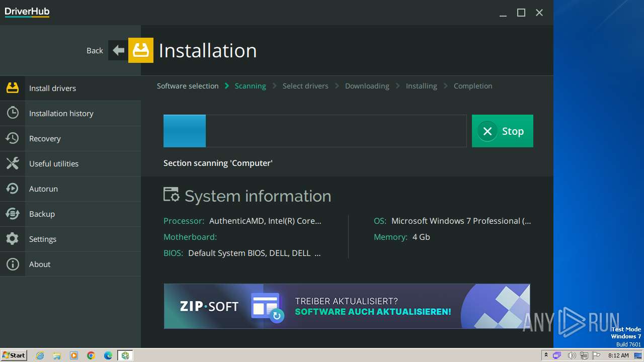Viewport: 644px width, 362px height.
Task: Open Installation history menu item
Action: point(70,113)
